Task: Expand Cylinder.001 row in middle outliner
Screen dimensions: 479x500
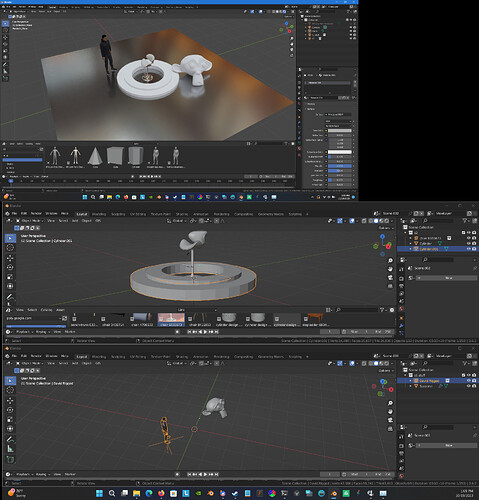Action: click(411, 249)
